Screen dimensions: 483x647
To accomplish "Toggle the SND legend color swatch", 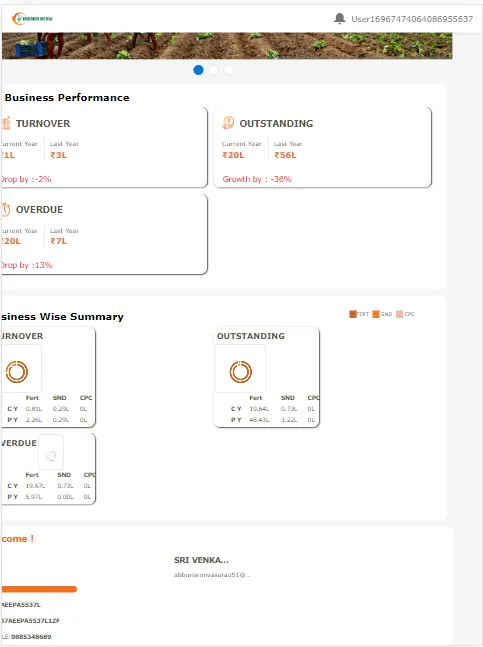I will tap(376, 314).
